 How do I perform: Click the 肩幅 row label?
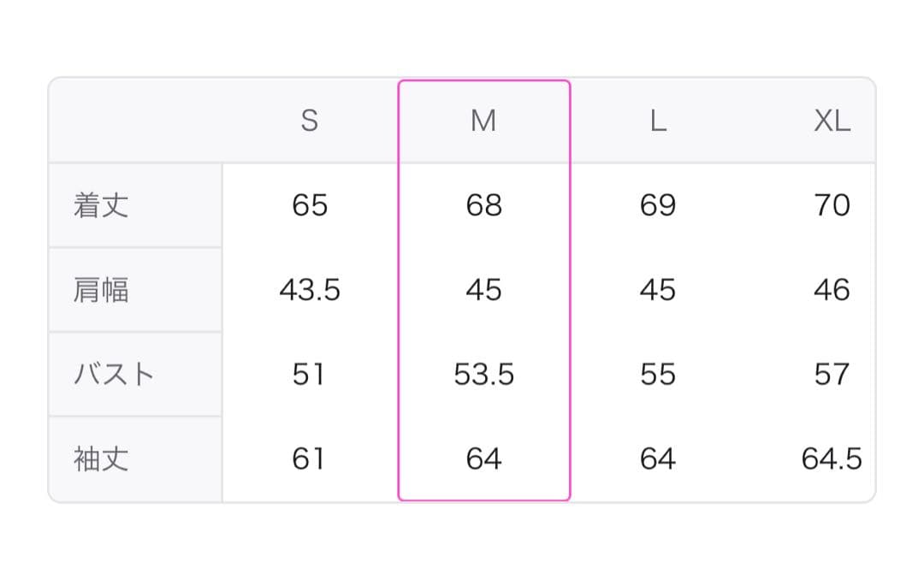(x=101, y=290)
